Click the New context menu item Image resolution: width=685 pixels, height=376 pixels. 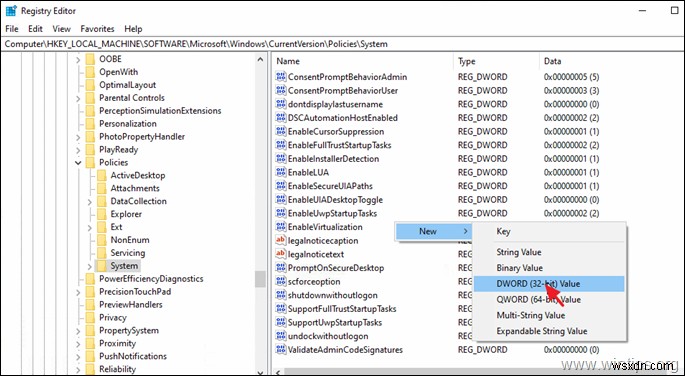(433, 231)
